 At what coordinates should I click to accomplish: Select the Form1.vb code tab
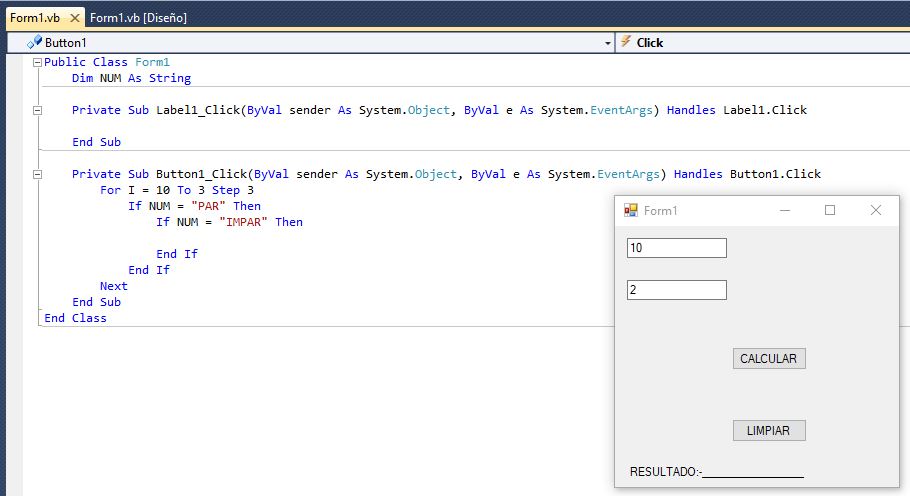36,17
